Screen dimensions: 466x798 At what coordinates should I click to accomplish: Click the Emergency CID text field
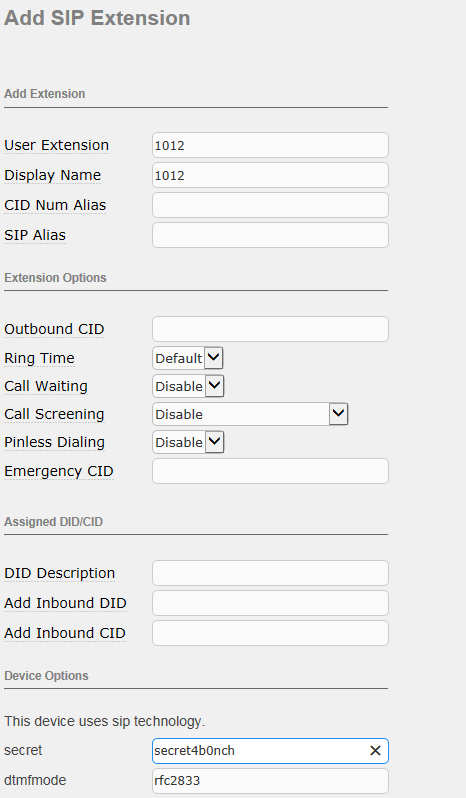270,471
